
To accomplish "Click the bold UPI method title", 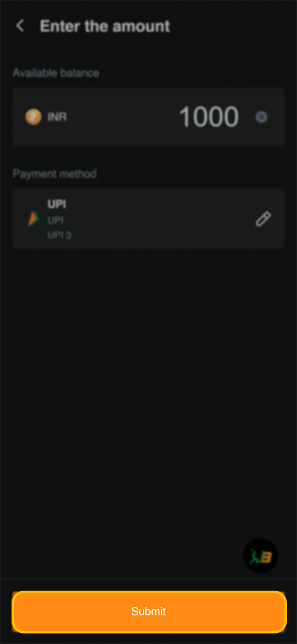I will pos(57,204).
